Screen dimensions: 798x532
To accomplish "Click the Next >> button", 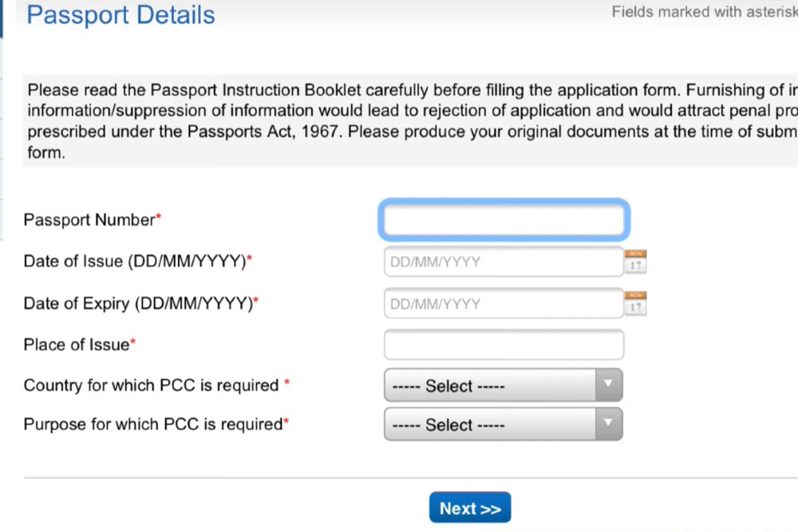I will click(470, 507).
